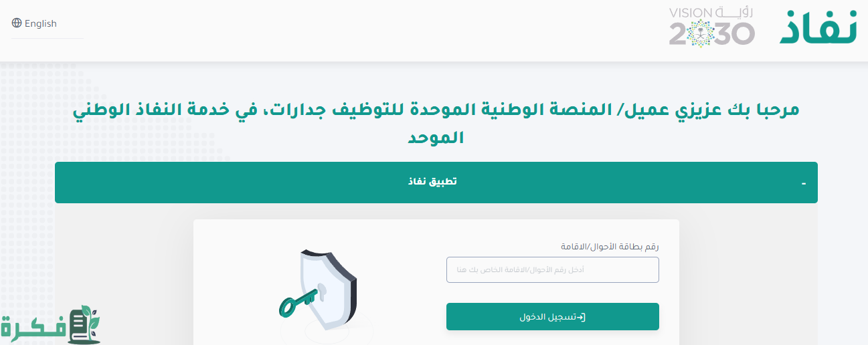Focus the ID/Iqama number input field
The height and width of the screenshot is (345, 868).
[x=552, y=270]
